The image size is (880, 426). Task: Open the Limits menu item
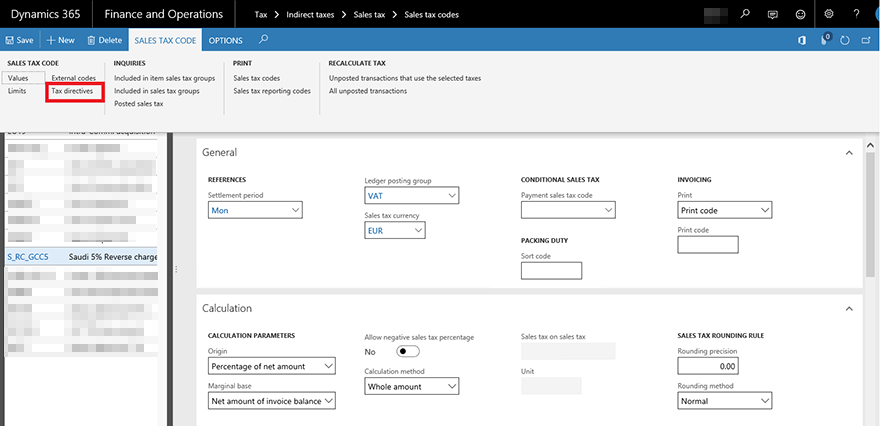[x=17, y=91]
